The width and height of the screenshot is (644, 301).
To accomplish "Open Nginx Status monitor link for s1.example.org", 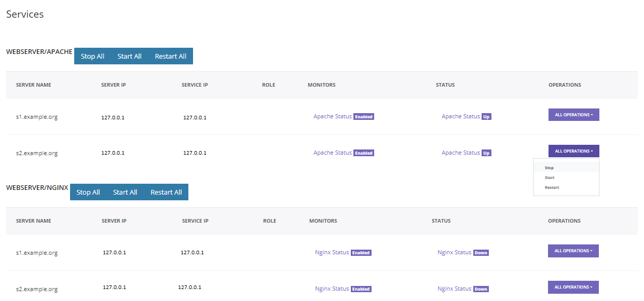I will (x=332, y=252).
